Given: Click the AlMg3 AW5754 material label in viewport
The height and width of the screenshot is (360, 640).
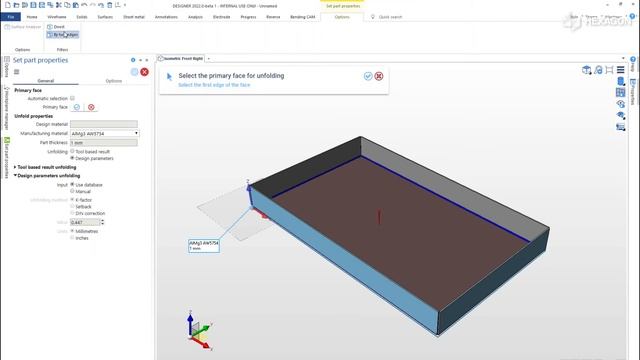Looking at the screenshot, I should (x=204, y=245).
